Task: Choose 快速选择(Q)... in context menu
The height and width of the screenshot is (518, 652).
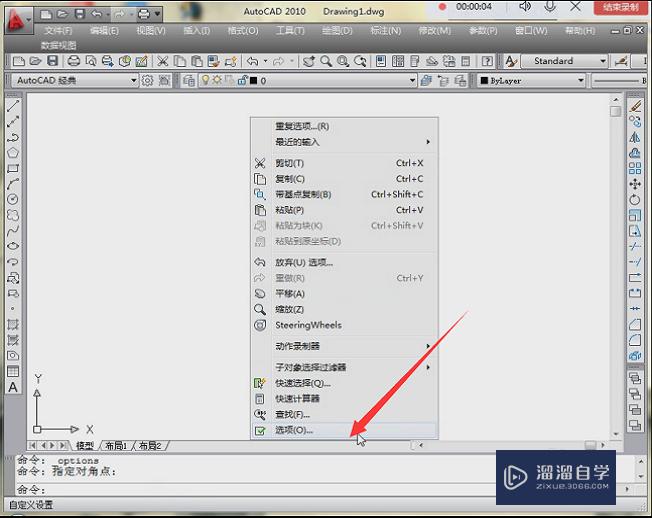Action: click(345, 383)
